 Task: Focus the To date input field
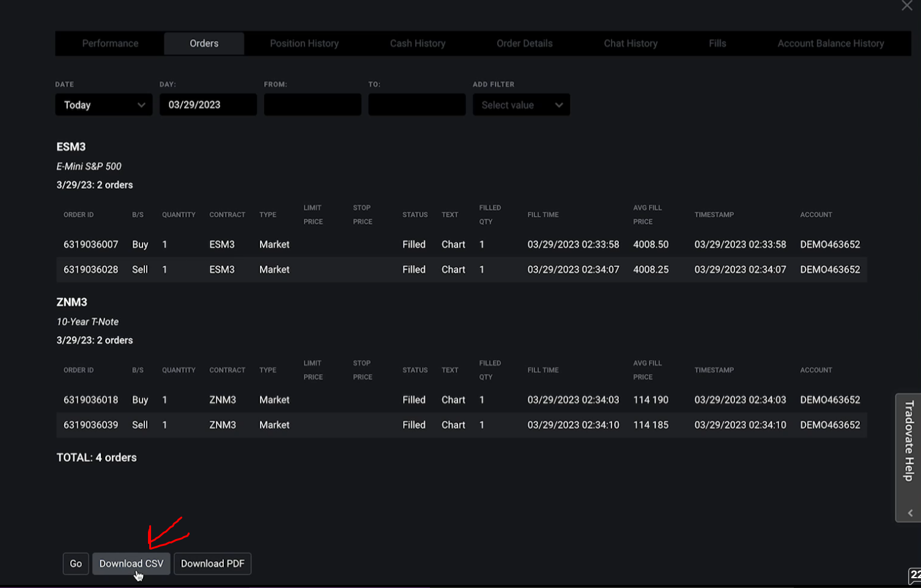point(416,105)
